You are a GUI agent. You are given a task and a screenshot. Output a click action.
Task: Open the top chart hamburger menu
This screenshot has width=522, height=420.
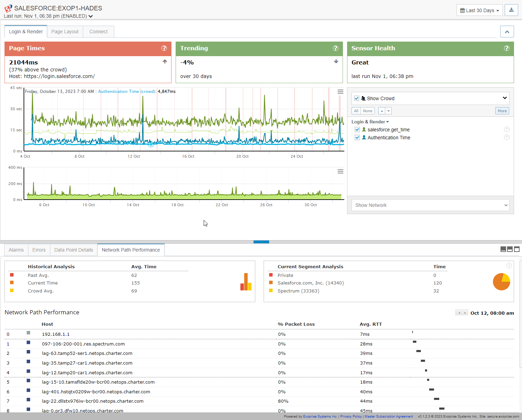click(340, 92)
